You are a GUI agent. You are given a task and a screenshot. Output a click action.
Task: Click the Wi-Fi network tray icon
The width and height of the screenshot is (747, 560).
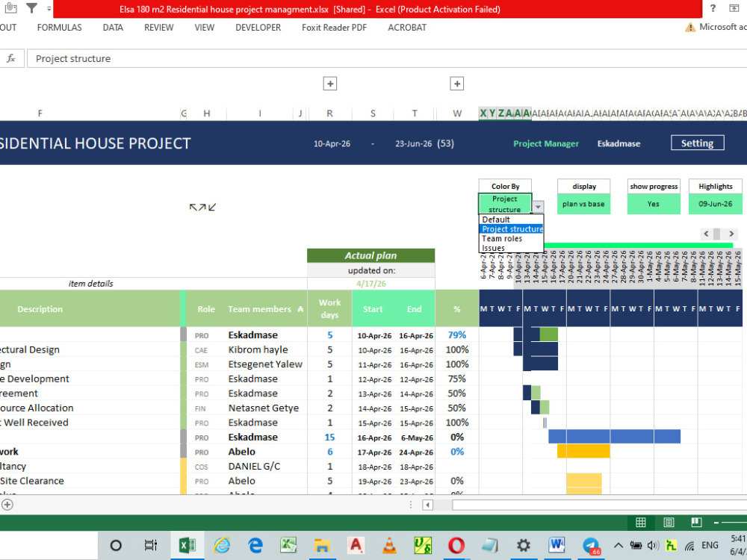pyautogui.click(x=689, y=546)
